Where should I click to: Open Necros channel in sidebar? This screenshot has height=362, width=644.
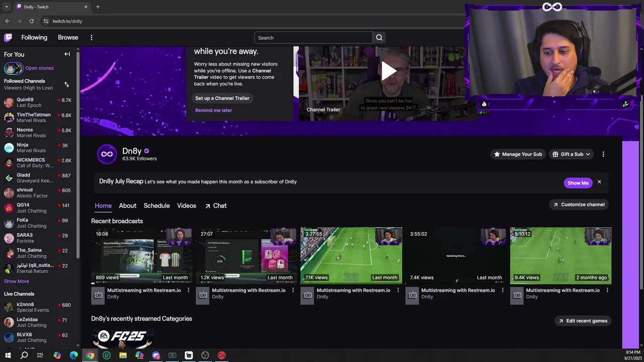38,133
